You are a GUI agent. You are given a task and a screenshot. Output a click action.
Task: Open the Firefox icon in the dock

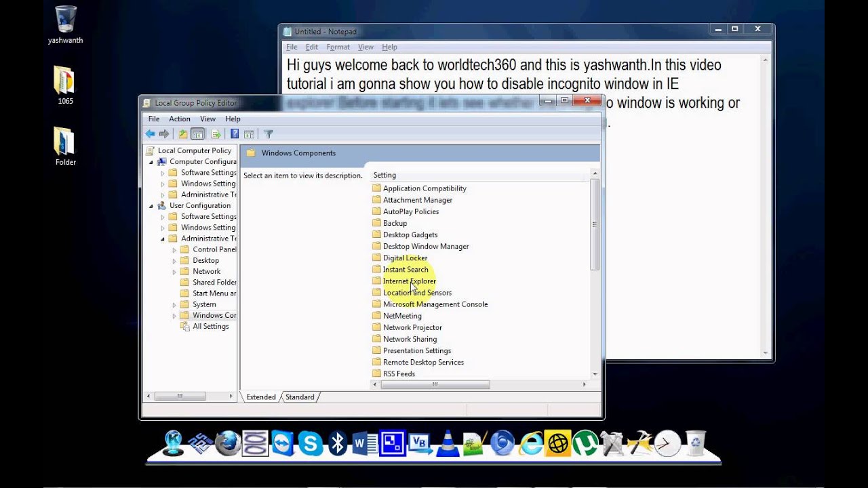(x=227, y=444)
